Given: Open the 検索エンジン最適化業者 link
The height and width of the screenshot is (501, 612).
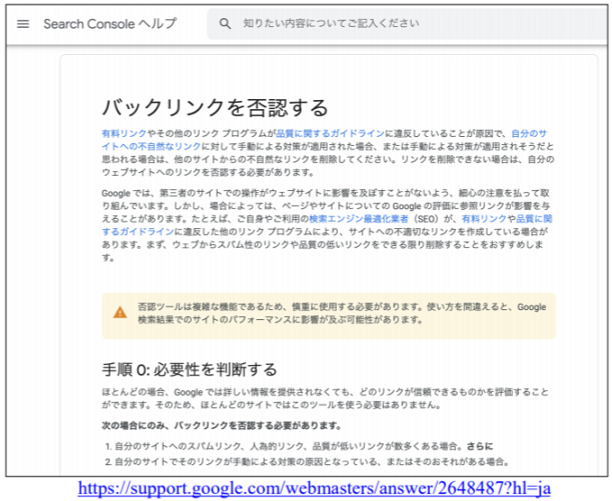Looking at the screenshot, I should (358, 219).
